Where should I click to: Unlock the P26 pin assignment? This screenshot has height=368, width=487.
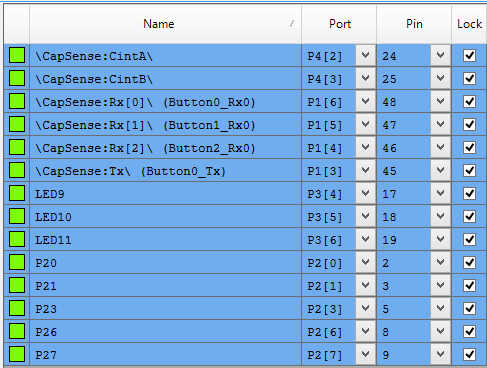469,332
